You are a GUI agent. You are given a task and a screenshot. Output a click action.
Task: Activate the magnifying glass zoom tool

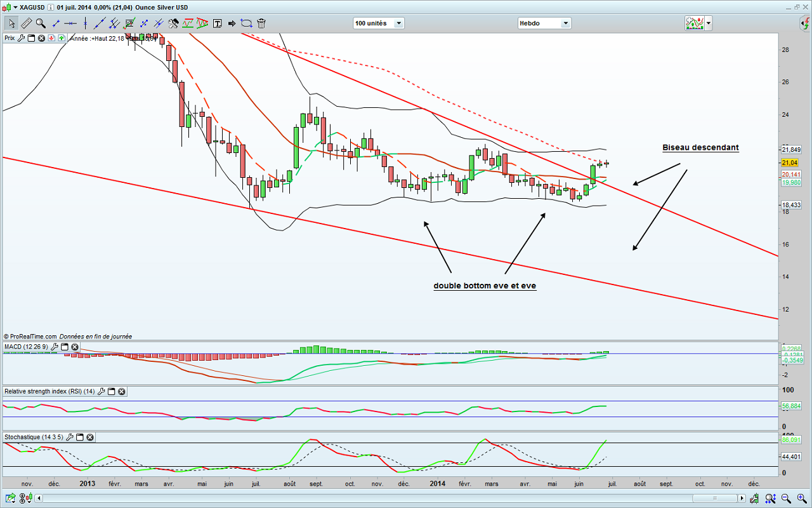point(41,23)
